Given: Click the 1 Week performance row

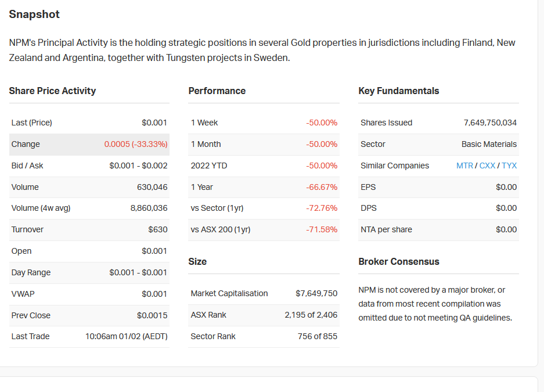Looking at the screenshot, I should [x=264, y=123].
